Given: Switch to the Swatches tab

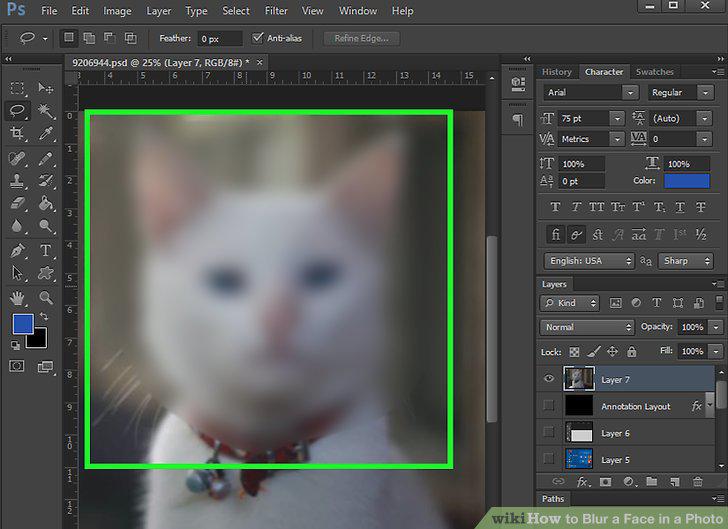Looking at the screenshot, I should pyautogui.click(x=655, y=72).
